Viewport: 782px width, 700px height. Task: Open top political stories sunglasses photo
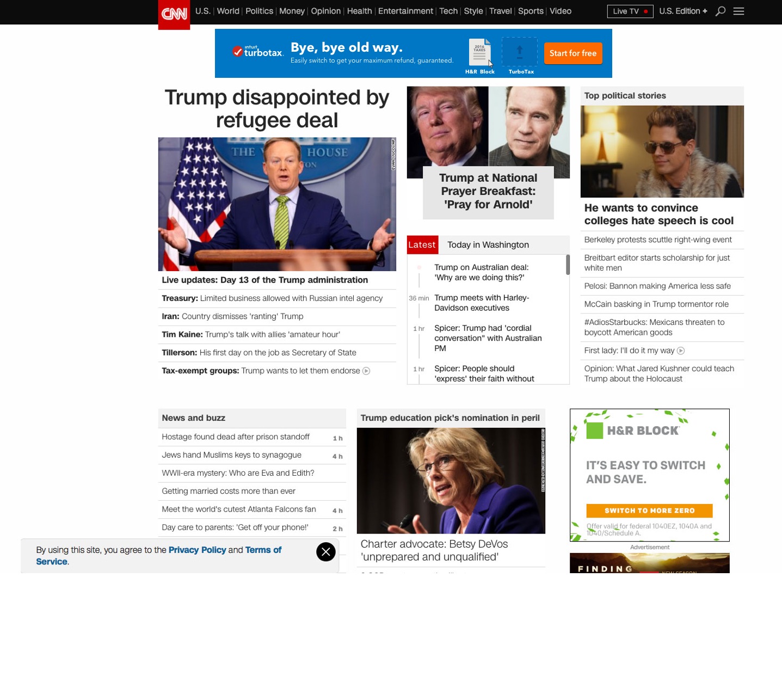point(662,151)
